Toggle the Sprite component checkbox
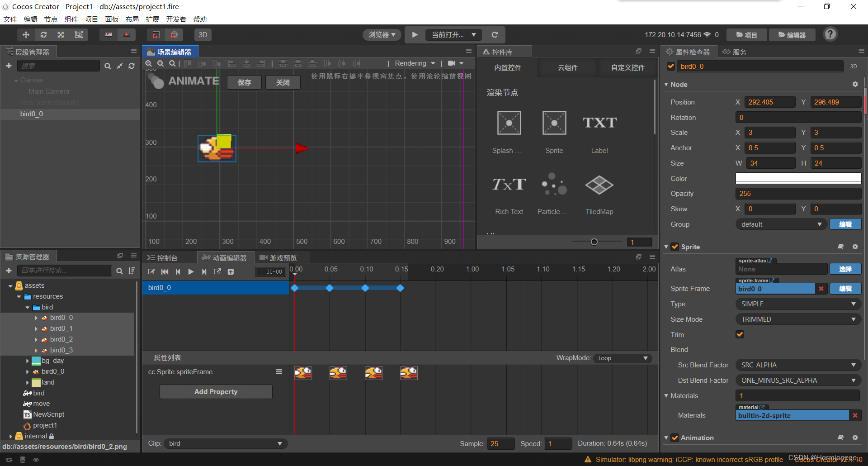Viewport: 868px width, 466px height. point(675,247)
